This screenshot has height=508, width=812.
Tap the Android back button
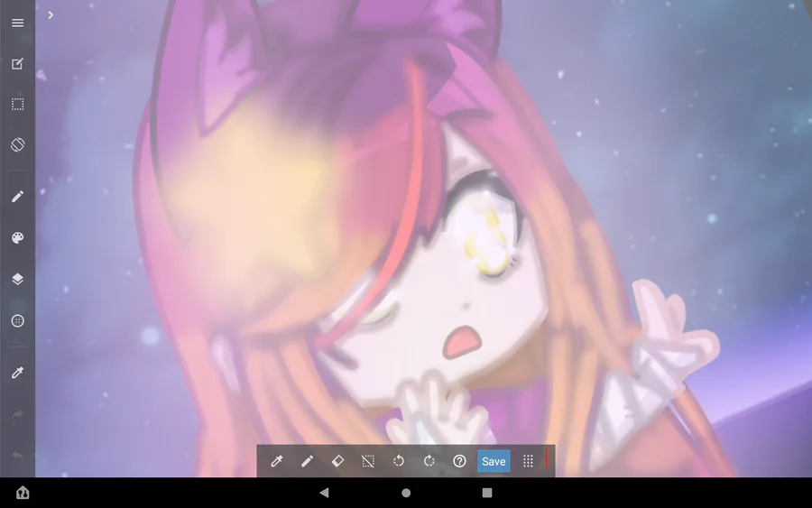[x=324, y=493]
